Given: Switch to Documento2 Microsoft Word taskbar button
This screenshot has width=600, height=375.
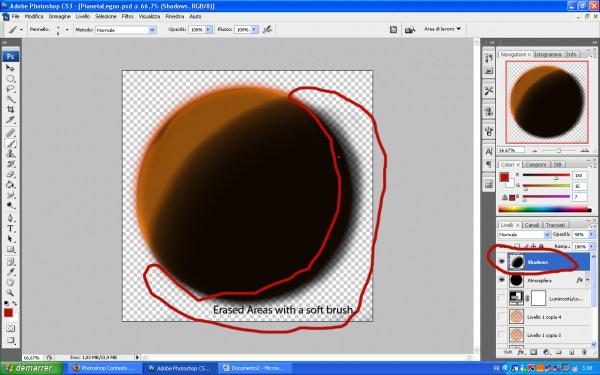Looking at the screenshot, I should [x=254, y=368].
